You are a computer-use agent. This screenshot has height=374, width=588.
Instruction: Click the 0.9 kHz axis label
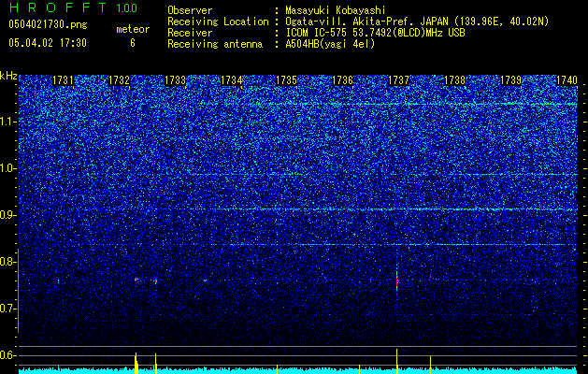coord(7,215)
